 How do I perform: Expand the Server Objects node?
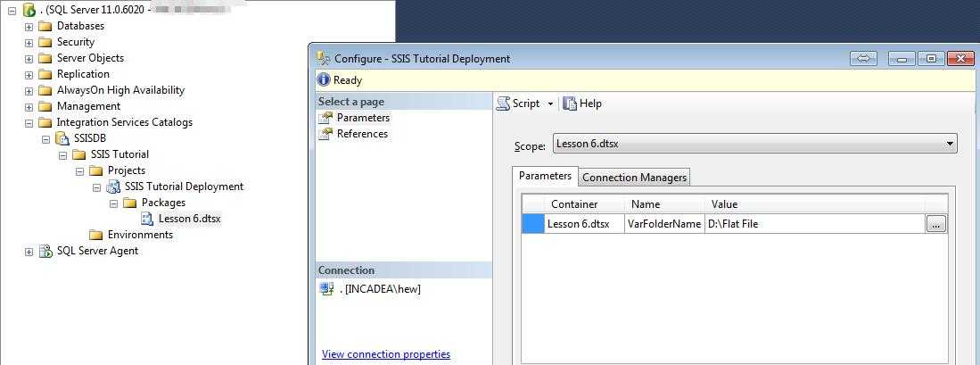29,59
